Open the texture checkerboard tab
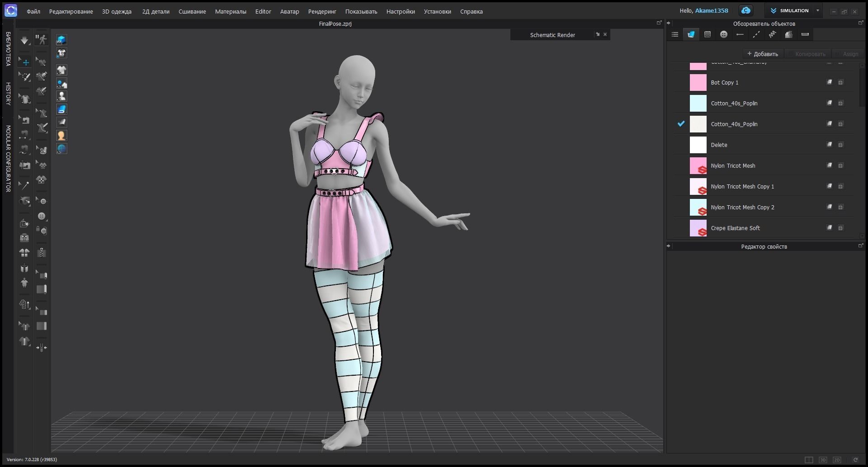 (707, 34)
